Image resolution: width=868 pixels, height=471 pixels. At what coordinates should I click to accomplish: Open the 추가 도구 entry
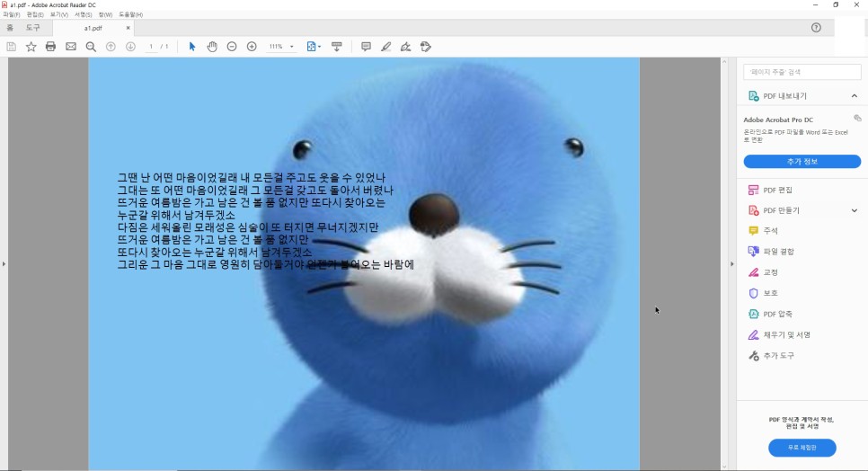click(x=771, y=355)
